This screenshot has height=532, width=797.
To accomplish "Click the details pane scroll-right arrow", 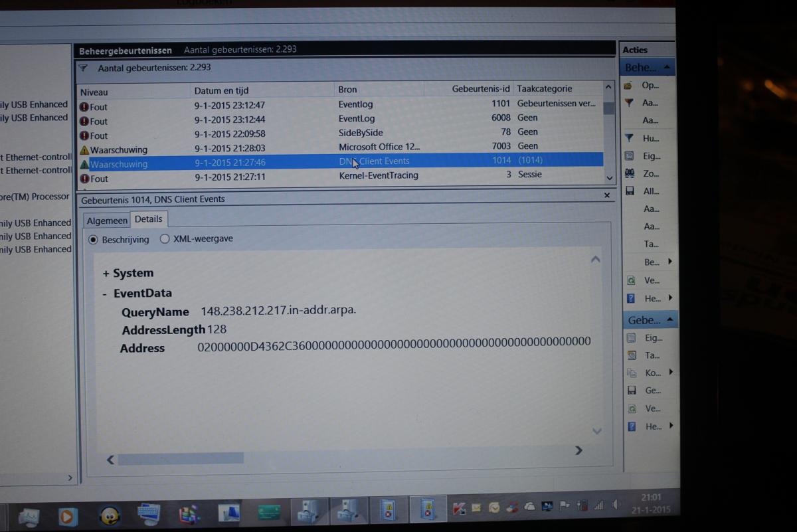I will tap(578, 450).
